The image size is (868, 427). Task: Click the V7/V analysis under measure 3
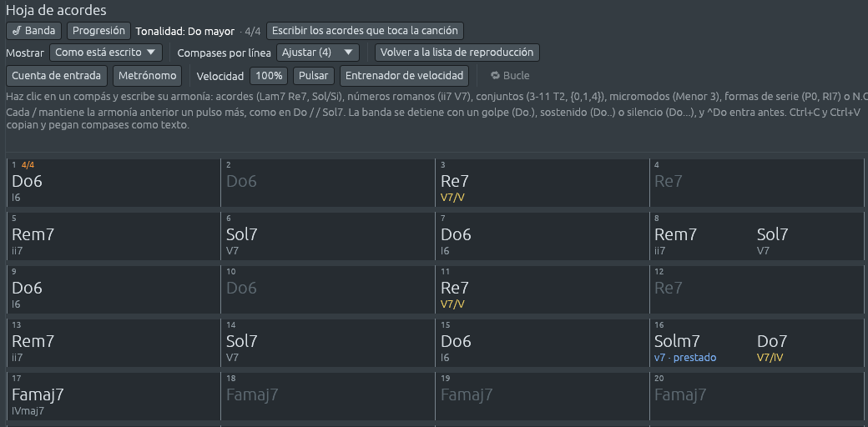(x=452, y=198)
